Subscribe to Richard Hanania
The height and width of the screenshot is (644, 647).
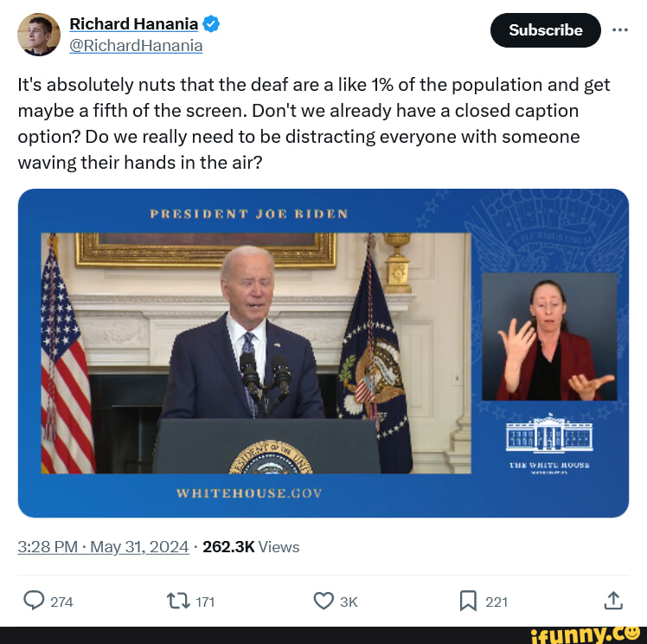(x=546, y=30)
